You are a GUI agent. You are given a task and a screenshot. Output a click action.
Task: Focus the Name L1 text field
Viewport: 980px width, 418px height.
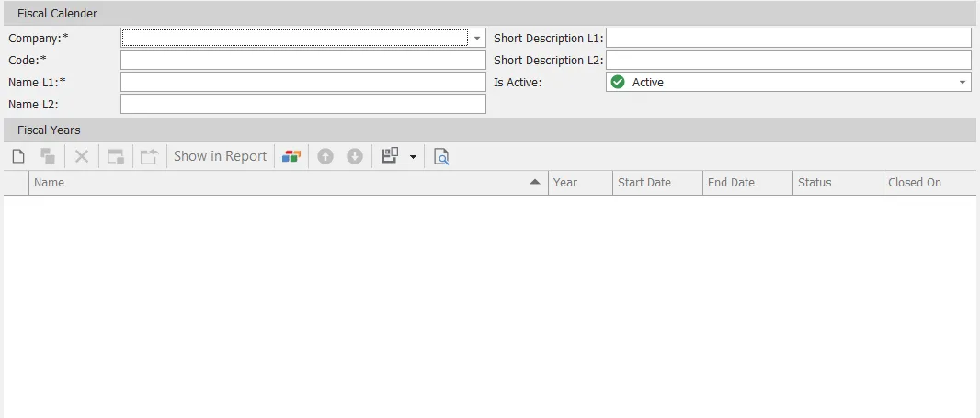click(302, 82)
